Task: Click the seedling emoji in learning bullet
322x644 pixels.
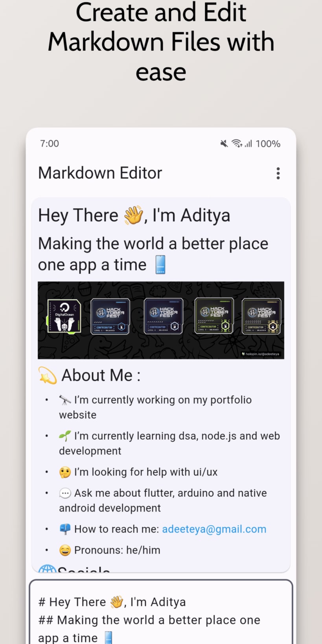Action: pos(65,436)
